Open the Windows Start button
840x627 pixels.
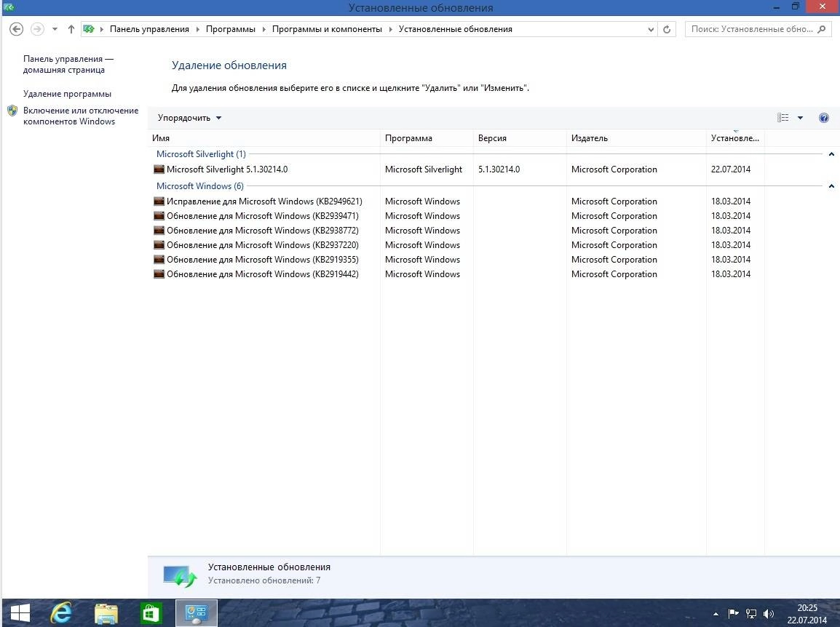coord(20,612)
